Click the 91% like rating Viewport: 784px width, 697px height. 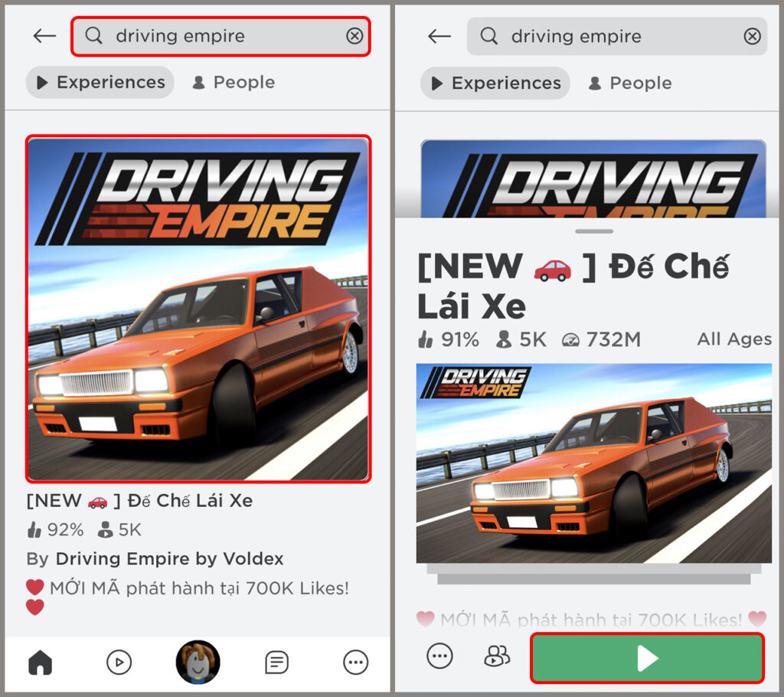click(x=449, y=340)
